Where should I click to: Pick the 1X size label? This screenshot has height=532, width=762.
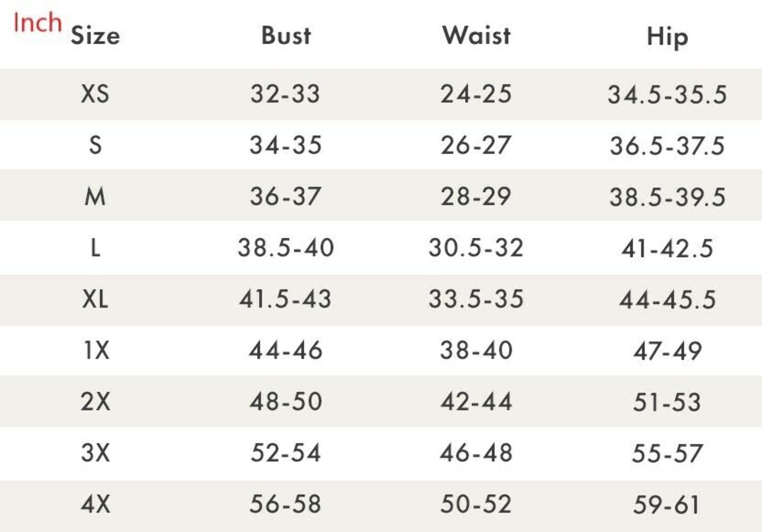96,350
